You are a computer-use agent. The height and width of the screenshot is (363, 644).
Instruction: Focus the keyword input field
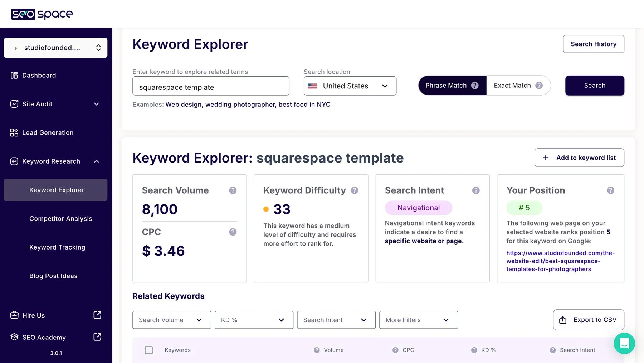point(211,86)
